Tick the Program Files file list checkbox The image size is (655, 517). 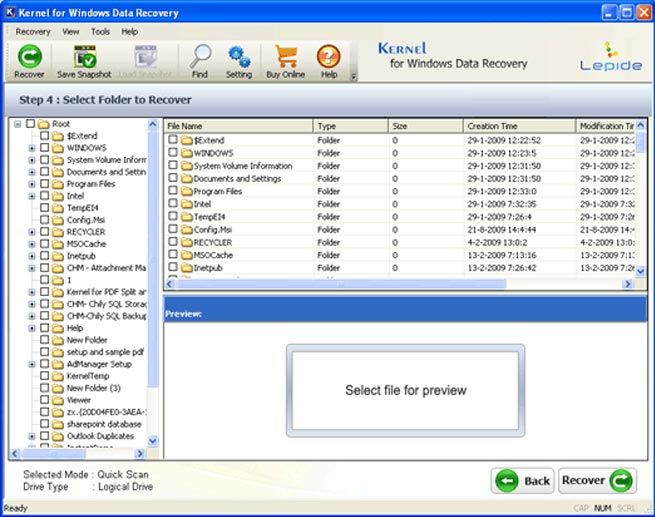tap(173, 190)
